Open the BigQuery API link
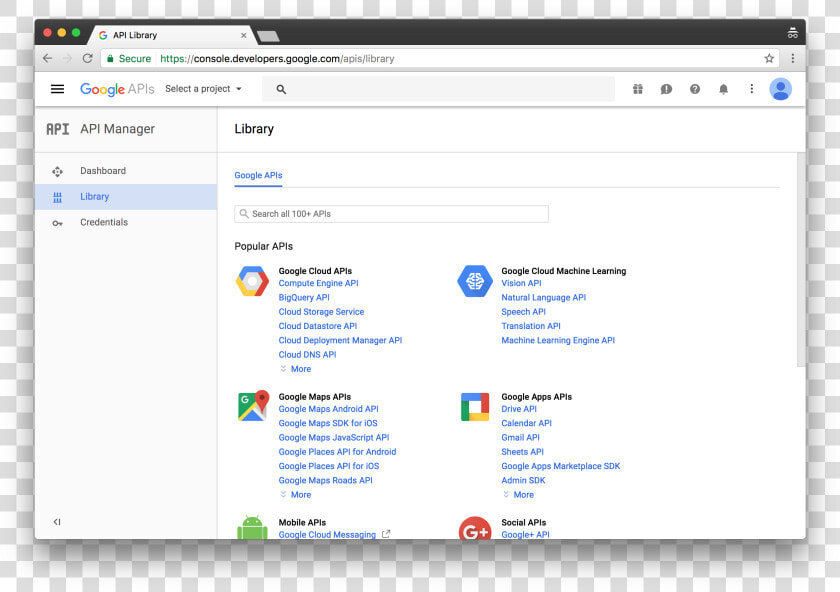This screenshot has height=592, width=840. (x=304, y=298)
